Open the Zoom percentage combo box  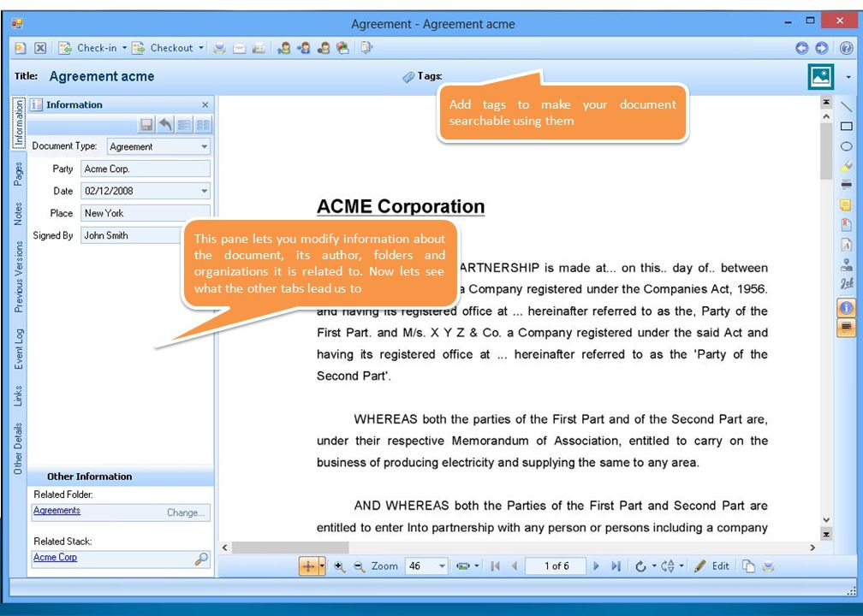pyautogui.click(x=426, y=566)
